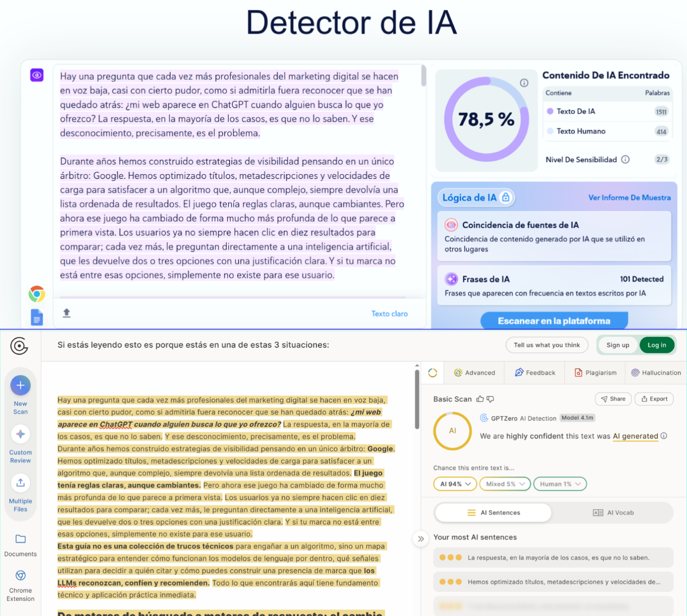Expand the AI 94% dropdown

click(455, 484)
